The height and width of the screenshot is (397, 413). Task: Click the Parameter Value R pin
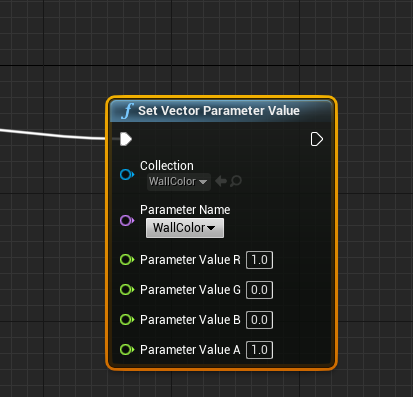pyautogui.click(x=127, y=259)
